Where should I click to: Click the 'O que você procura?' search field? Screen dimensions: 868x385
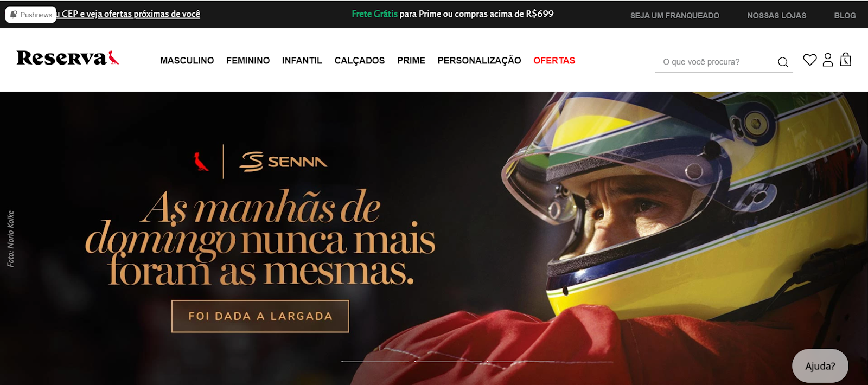715,62
